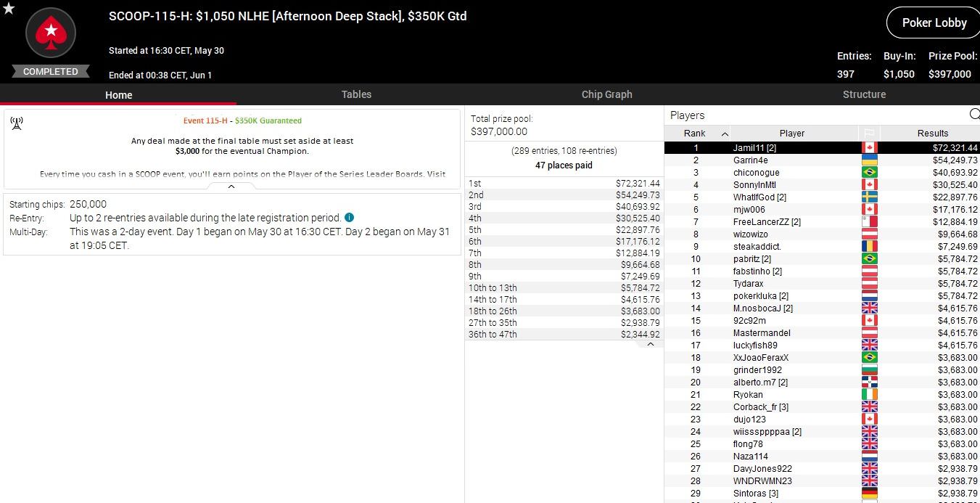This screenshot has height=503, width=980.
Task: Open the player search magnifier
Action: (x=974, y=115)
